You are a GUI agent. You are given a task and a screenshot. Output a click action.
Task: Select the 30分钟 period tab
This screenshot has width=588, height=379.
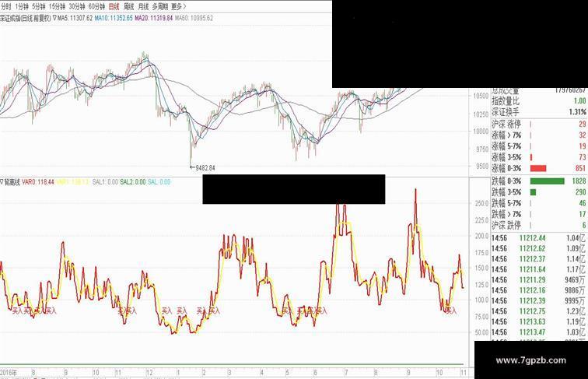coord(77,7)
